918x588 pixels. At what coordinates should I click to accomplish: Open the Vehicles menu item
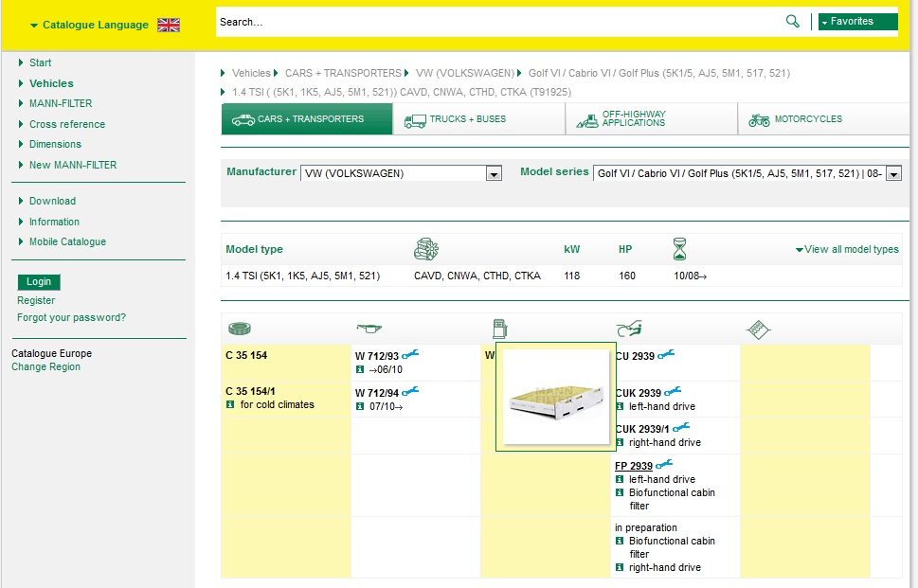(51, 83)
